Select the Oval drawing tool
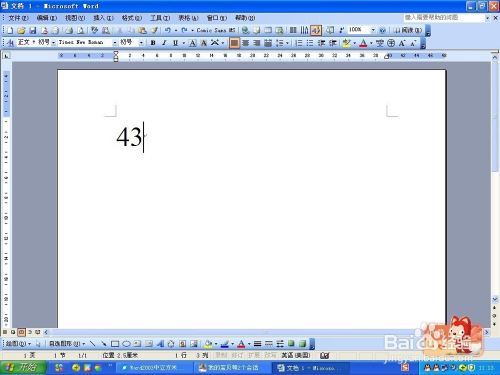Viewport: 500px width, 375px height. [x=126, y=344]
